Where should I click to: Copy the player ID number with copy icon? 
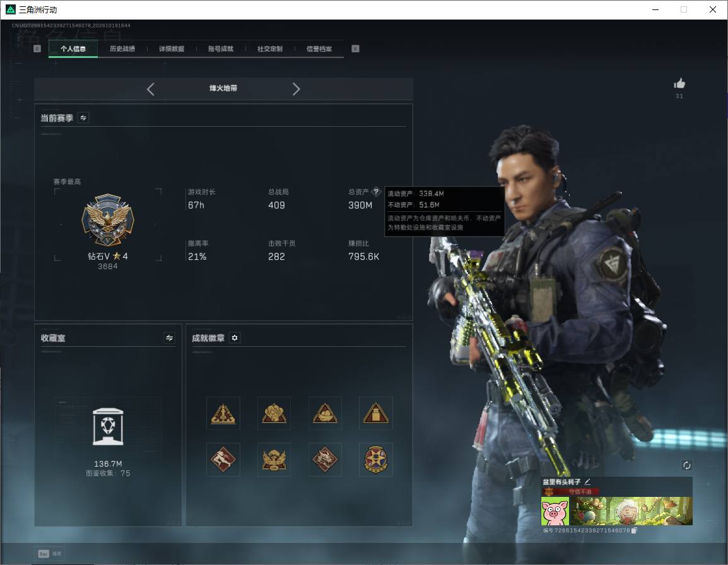coord(634,530)
